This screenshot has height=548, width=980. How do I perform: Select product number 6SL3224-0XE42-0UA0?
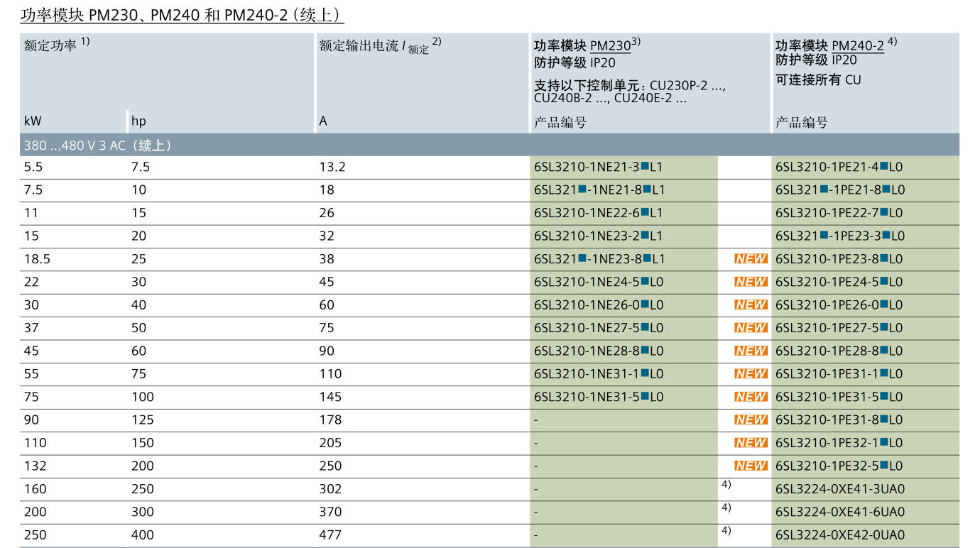(x=840, y=535)
